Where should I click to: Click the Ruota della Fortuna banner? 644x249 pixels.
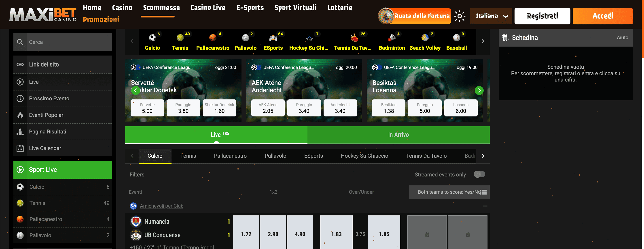414,16
